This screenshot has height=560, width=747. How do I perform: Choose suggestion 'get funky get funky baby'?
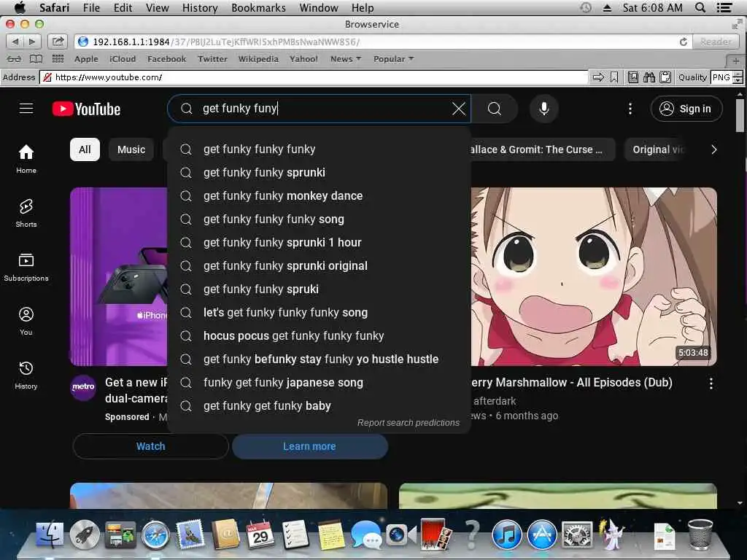click(x=319, y=405)
